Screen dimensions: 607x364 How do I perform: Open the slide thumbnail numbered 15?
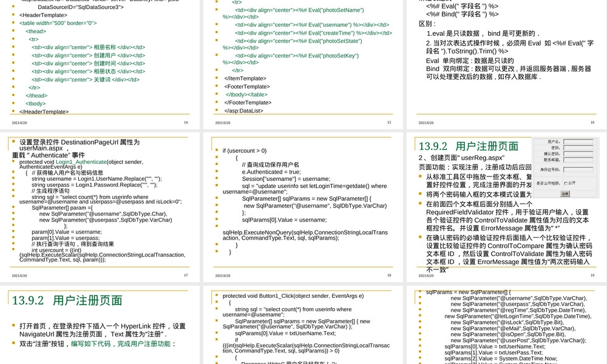click(303, 64)
